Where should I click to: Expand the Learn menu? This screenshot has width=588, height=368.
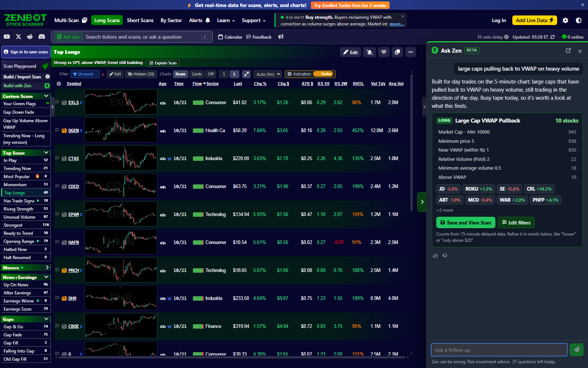tap(226, 21)
